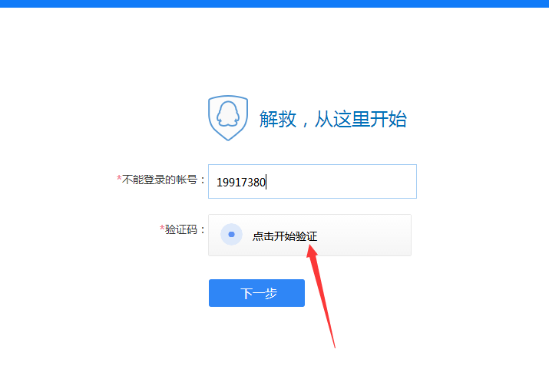
Task: Click the 验证码 label
Action: (181, 229)
